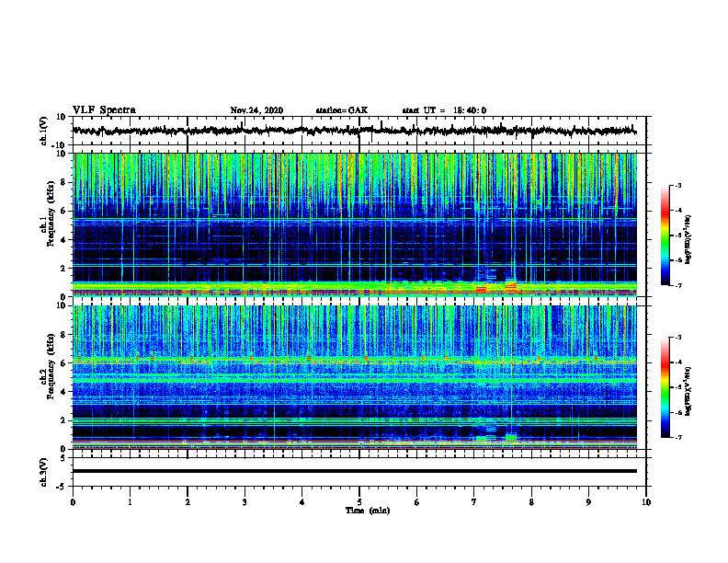Click the time axis tick label "0"
The width and height of the screenshot is (728, 563).
point(73,502)
